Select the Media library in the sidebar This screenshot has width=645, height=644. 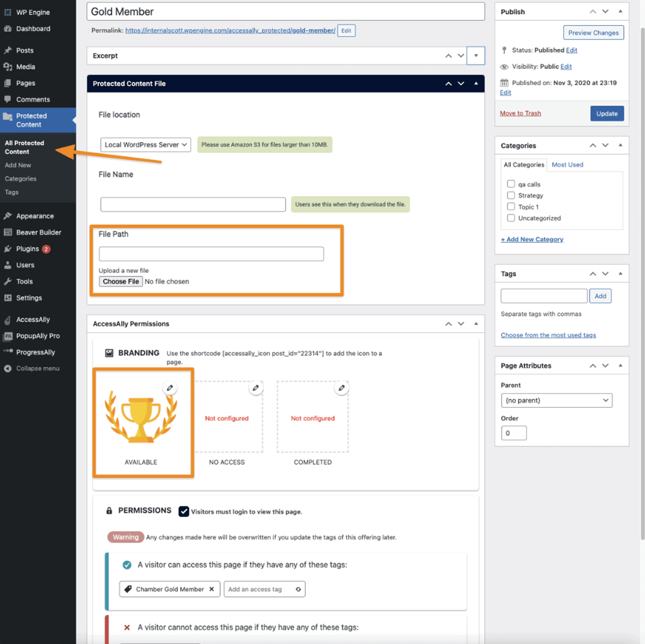(x=26, y=66)
